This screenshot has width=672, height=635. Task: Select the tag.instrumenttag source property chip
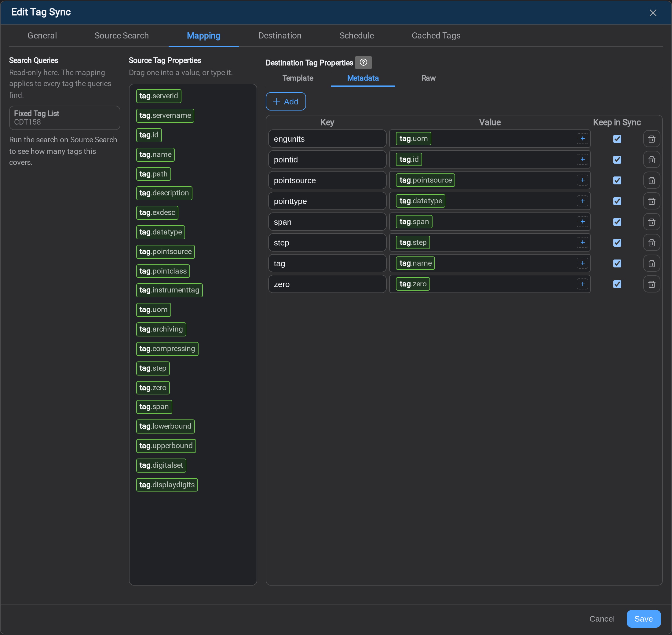[169, 290]
